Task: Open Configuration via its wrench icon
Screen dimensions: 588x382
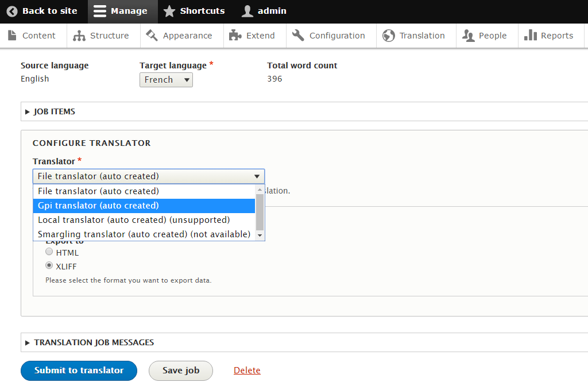Action: pyautogui.click(x=298, y=36)
